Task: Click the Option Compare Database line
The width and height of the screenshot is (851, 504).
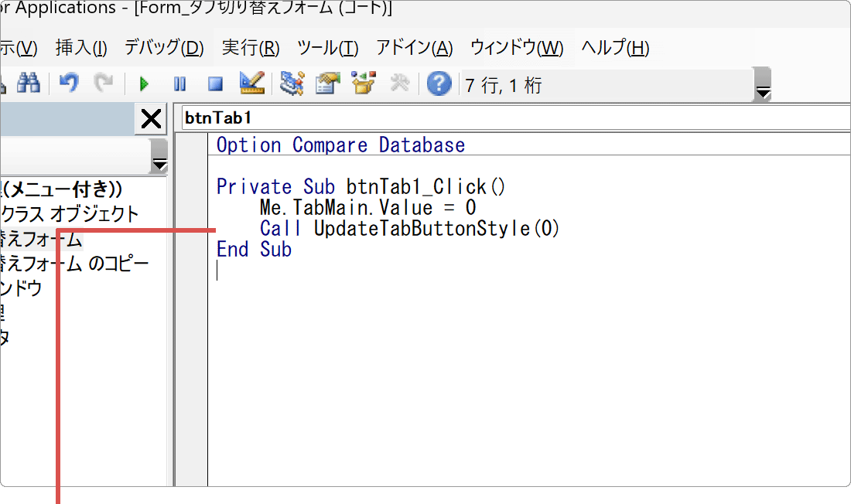Action: 340,145
